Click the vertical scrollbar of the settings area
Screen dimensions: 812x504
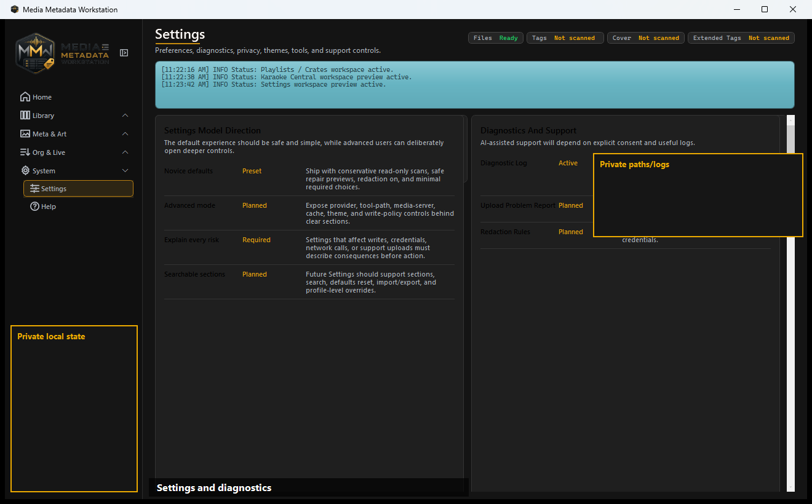point(790,303)
